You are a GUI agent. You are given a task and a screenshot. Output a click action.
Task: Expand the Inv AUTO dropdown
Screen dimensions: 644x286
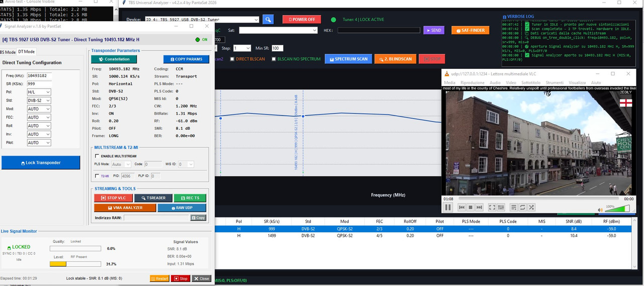point(39,134)
